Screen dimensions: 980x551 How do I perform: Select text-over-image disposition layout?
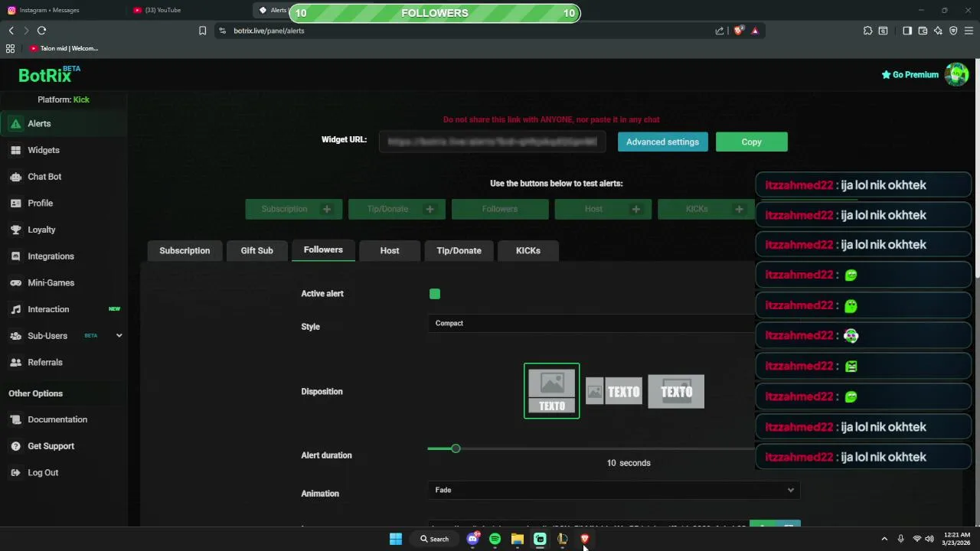(x=676, y=392)
